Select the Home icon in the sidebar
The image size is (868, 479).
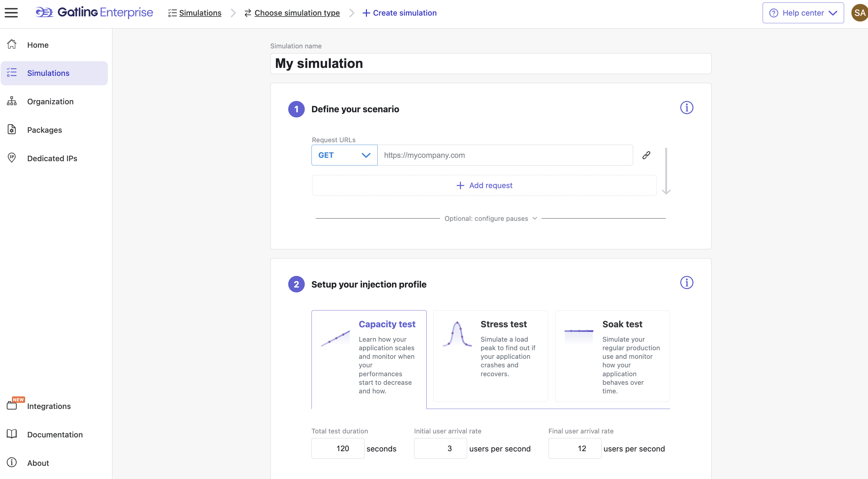click(11, 44)
